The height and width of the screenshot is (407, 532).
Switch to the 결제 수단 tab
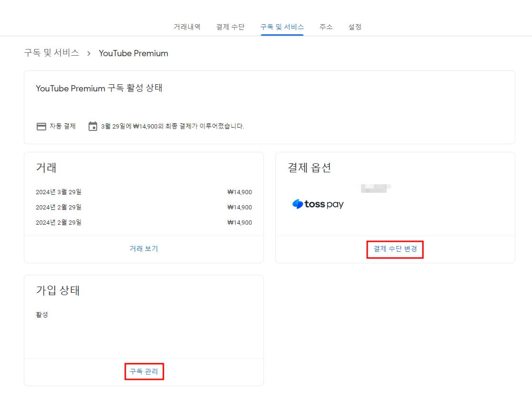point(231,27)
